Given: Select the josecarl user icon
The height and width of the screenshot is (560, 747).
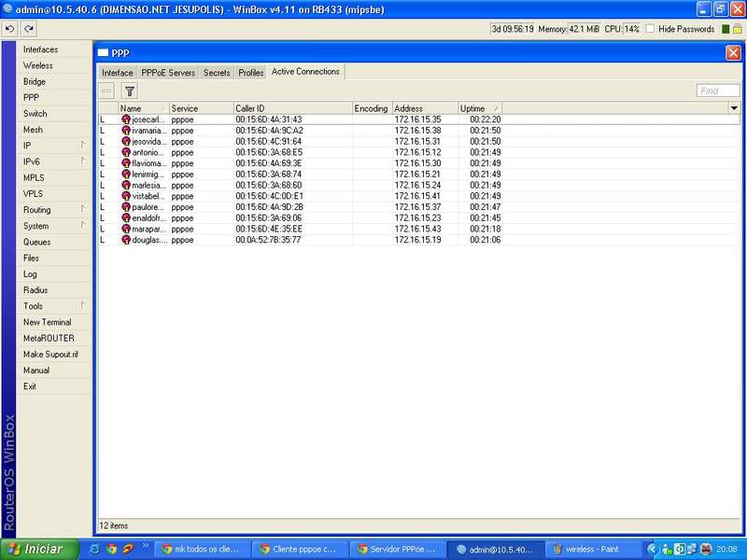Looking at the screenshot, I should tap(126, 119).
